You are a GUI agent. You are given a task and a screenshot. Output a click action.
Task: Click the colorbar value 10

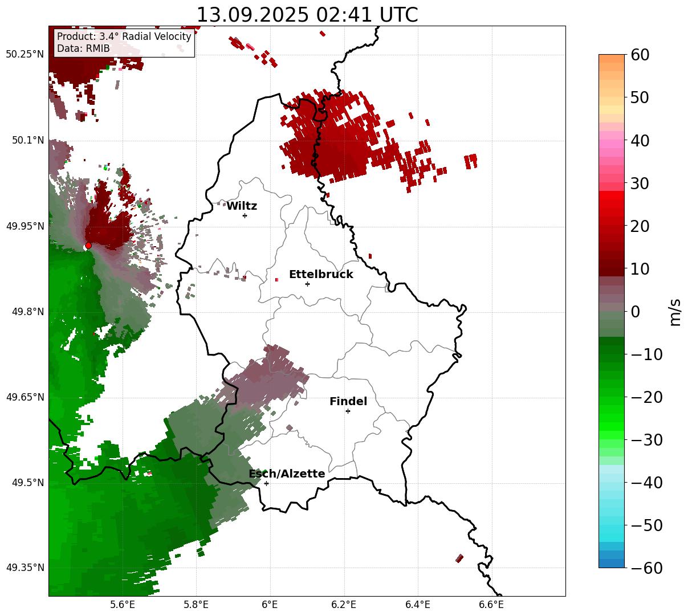pyautogui.click(x=639, y=269)
